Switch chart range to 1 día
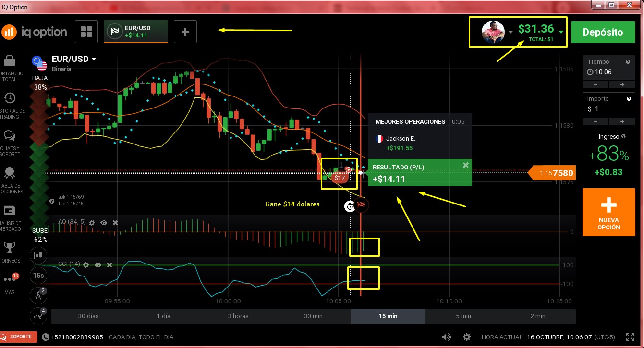The width and height of the screenshot is (644, 348). click(164, 316)
